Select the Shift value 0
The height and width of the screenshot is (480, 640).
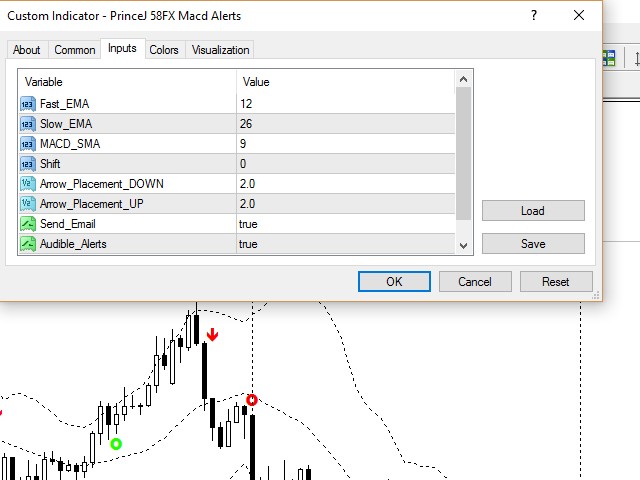click(x=243, y=164)
